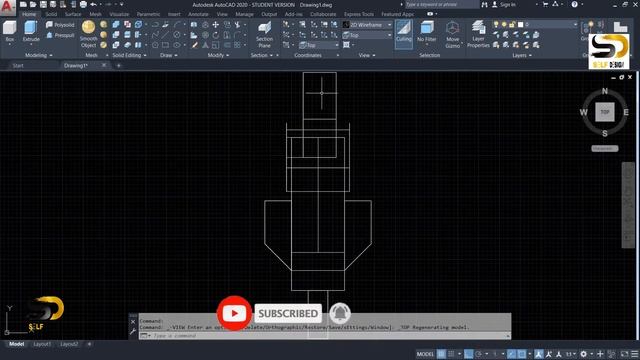The width and height of the screenshot is (640, 360).
Task: Open the AutoCAD application menu logo
Action: click(x=7, y=7)
